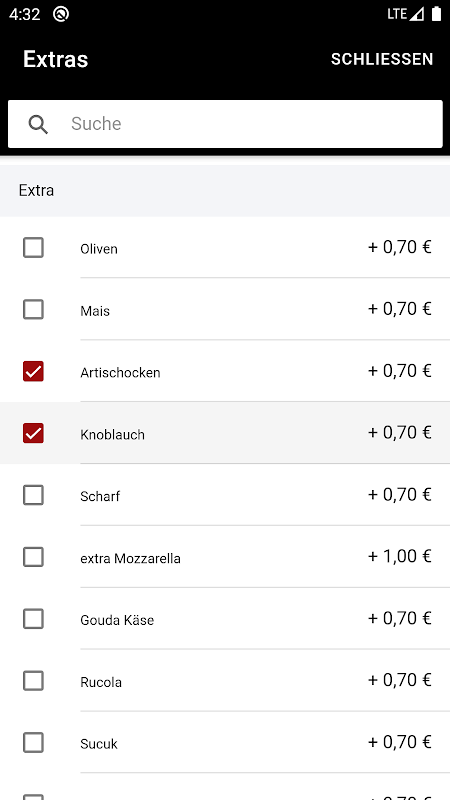Check the Rucola option

[33, 681]
